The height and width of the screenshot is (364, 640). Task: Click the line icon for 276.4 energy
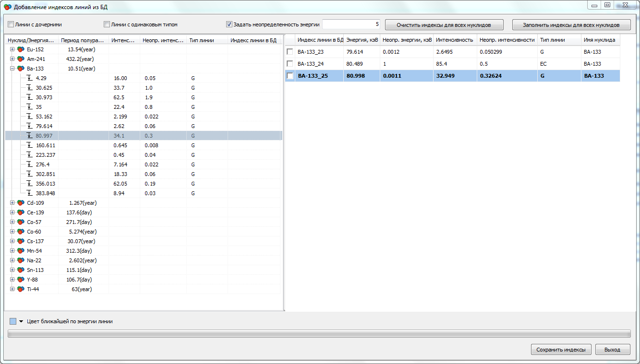(x=30, y=164)
